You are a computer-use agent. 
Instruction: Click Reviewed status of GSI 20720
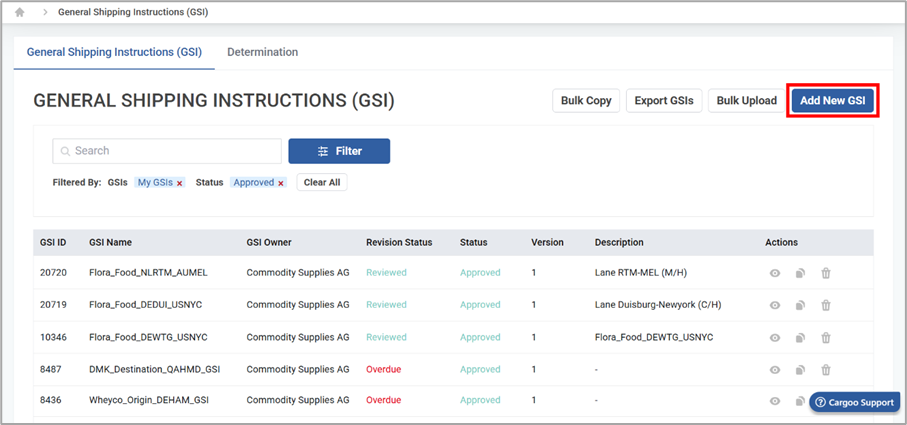[x=386, y=272]
